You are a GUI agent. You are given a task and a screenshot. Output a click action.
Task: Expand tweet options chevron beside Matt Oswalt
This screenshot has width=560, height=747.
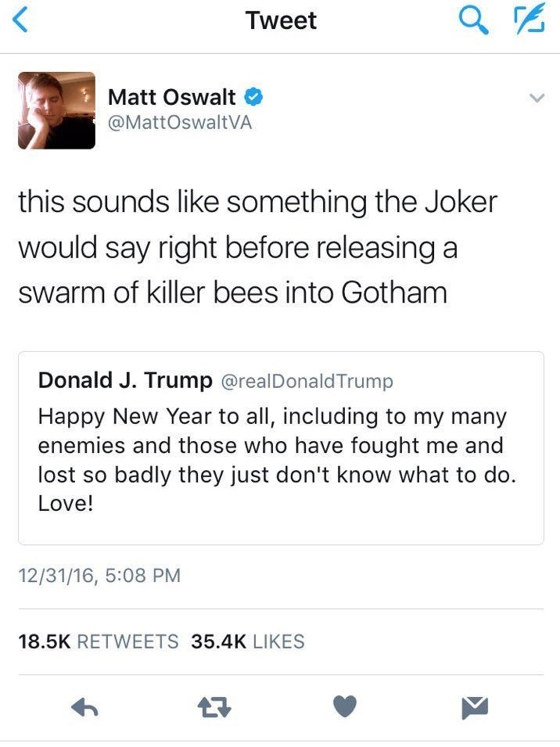(x=536, y=99)
